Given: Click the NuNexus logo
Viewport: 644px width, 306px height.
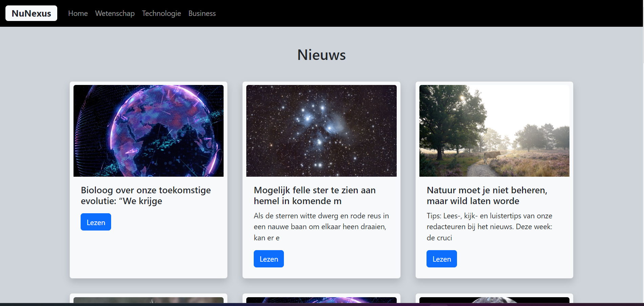Looking at the screenshot, I should point(31,13).
